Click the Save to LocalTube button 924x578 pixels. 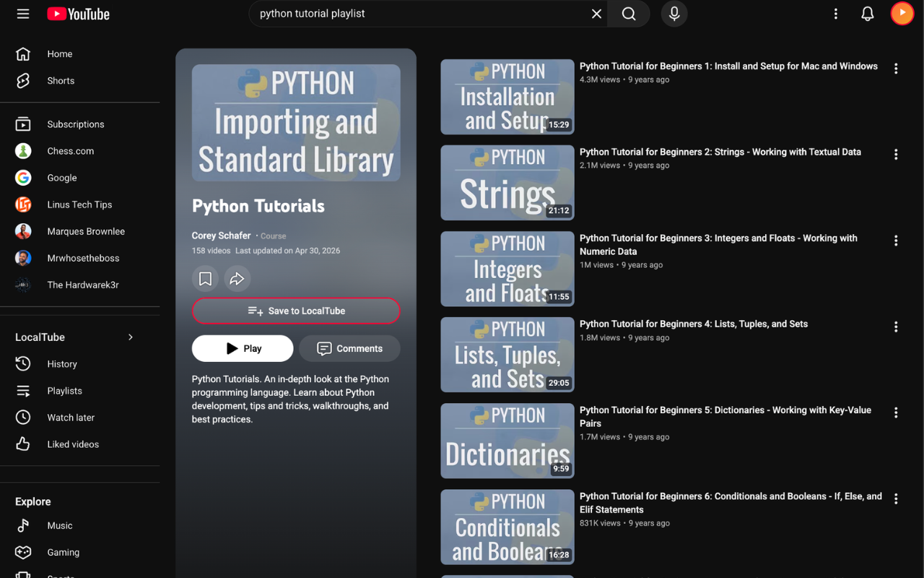(296, 311)
